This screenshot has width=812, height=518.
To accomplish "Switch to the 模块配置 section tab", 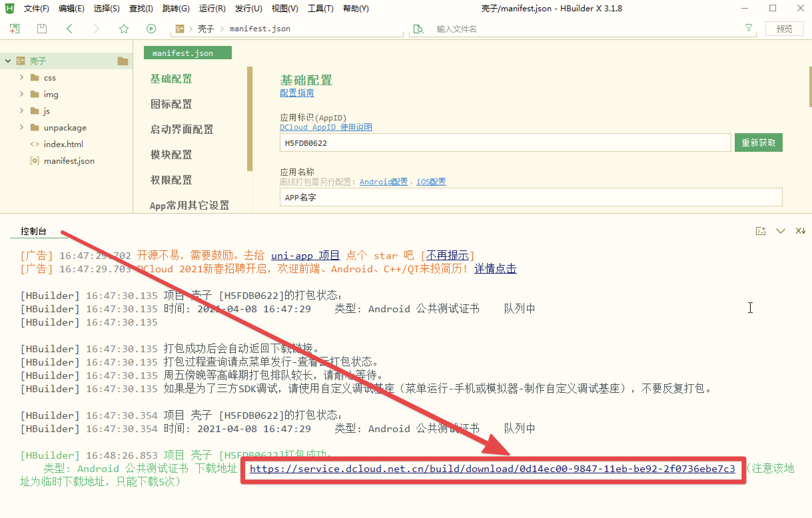I will [x=171, y=155].
